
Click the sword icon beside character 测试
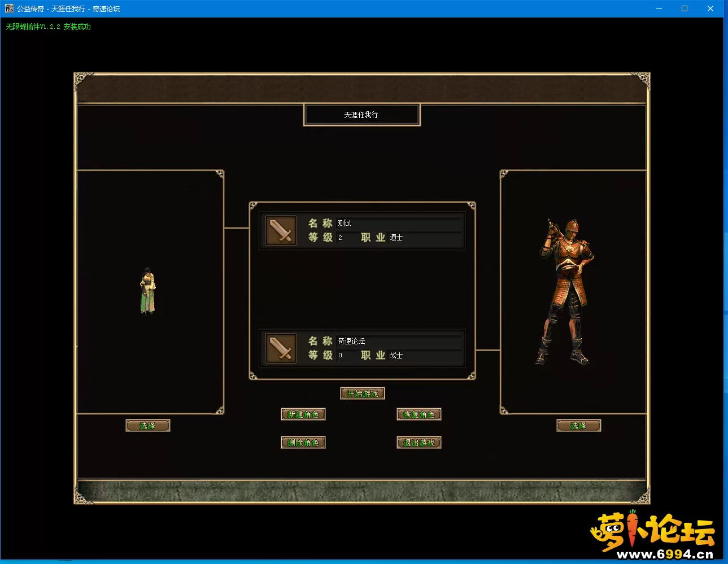tap(281, 230)
